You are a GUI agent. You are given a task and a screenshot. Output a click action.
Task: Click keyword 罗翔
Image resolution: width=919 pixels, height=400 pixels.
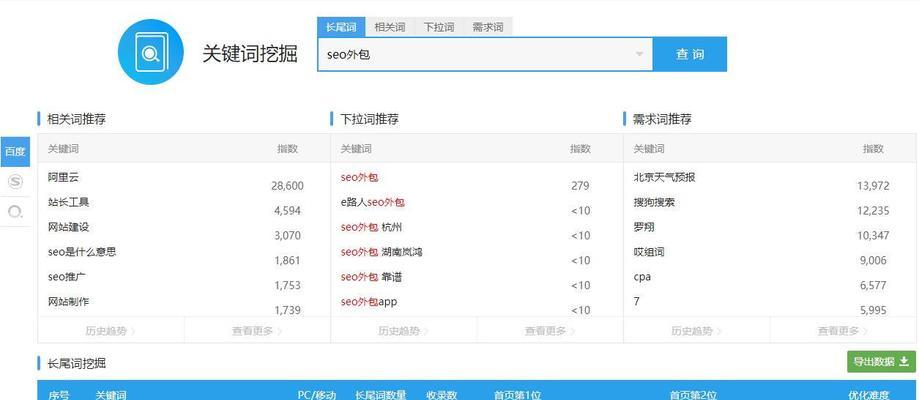pos(644,227)
